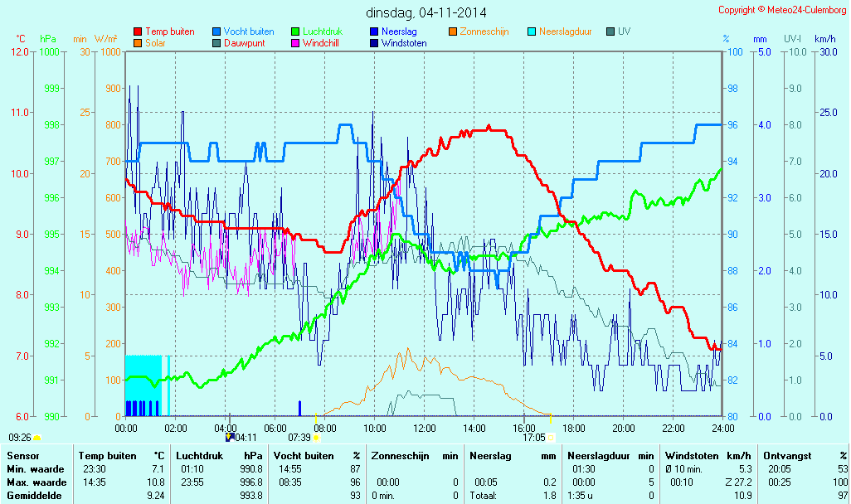
Task: Click the Luchtdruk column header in table
Action: click(196, 456)
